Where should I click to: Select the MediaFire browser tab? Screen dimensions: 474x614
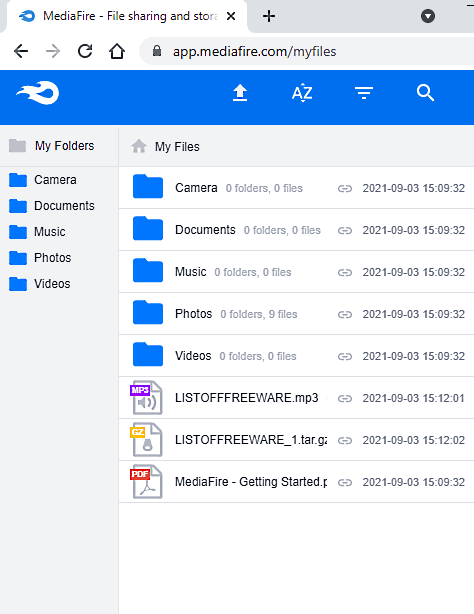[127, 16]
